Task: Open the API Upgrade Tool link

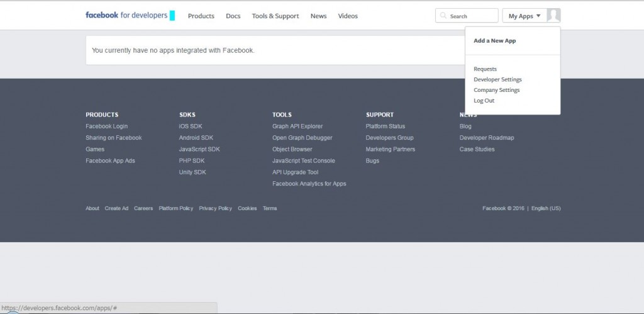Action: pyautogui.click(x=296, y=172)
